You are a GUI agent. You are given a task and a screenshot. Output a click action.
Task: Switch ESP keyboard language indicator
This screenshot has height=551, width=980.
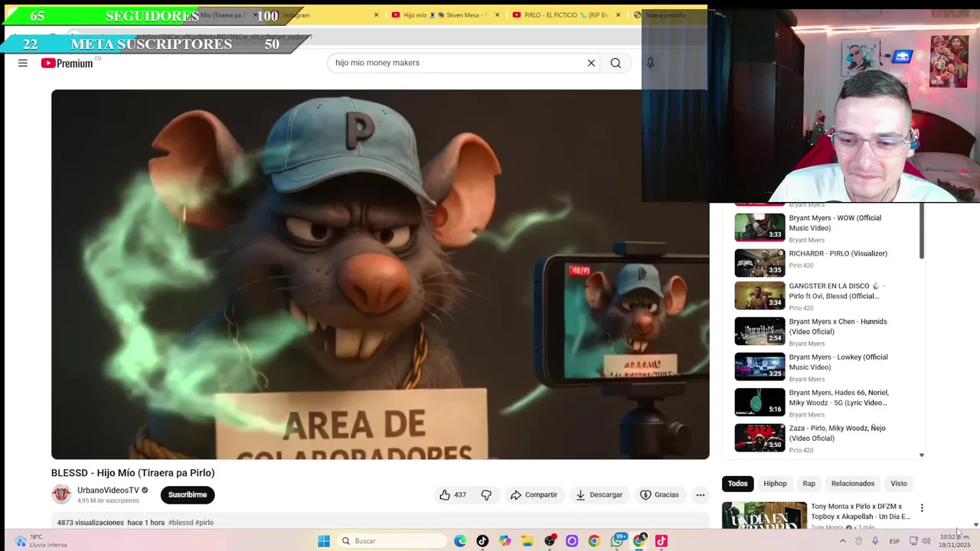[x=894, y=541]
